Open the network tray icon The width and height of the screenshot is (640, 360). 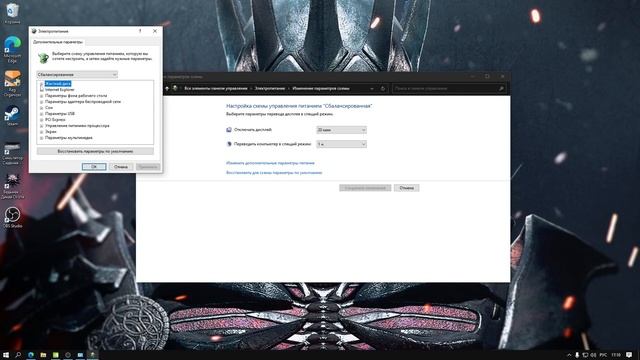tap(585, 355)
